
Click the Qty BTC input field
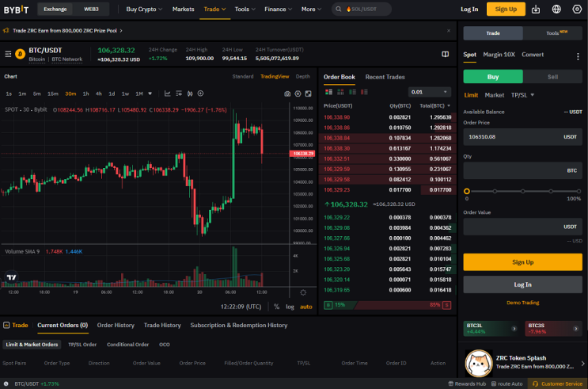523,170
